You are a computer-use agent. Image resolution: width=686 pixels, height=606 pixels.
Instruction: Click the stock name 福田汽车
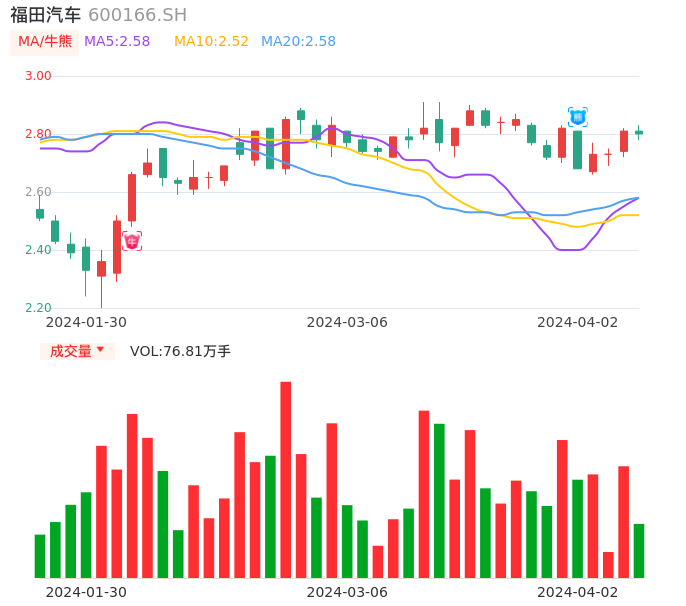[46, 15]
